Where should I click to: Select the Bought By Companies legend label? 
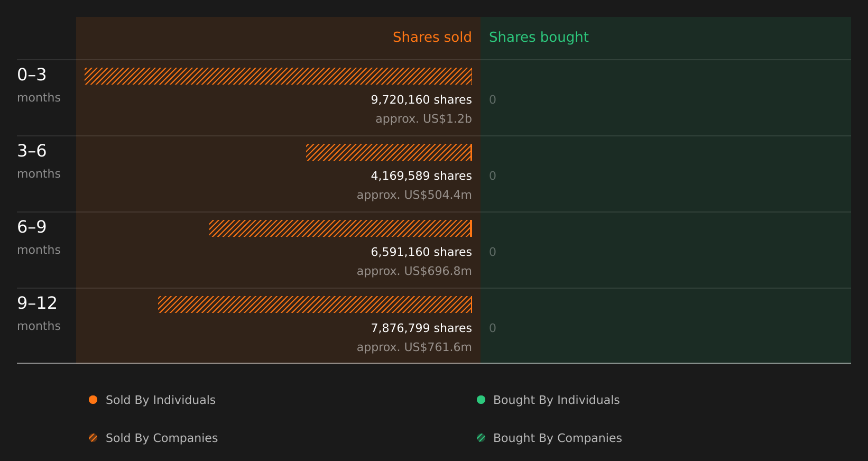click(x=557, y=438)
